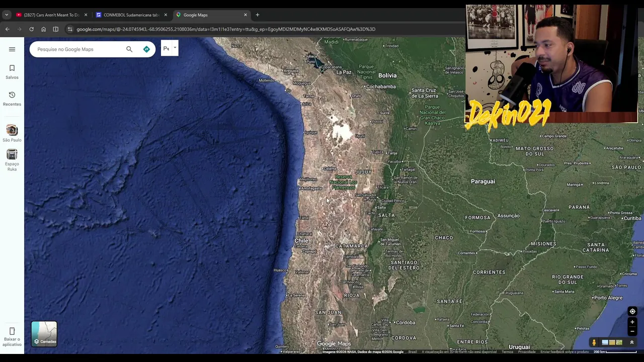Open the Espaço Ruka recent place shortcut
This screenshot has height=362, width=644.
(x=12, y=160)
